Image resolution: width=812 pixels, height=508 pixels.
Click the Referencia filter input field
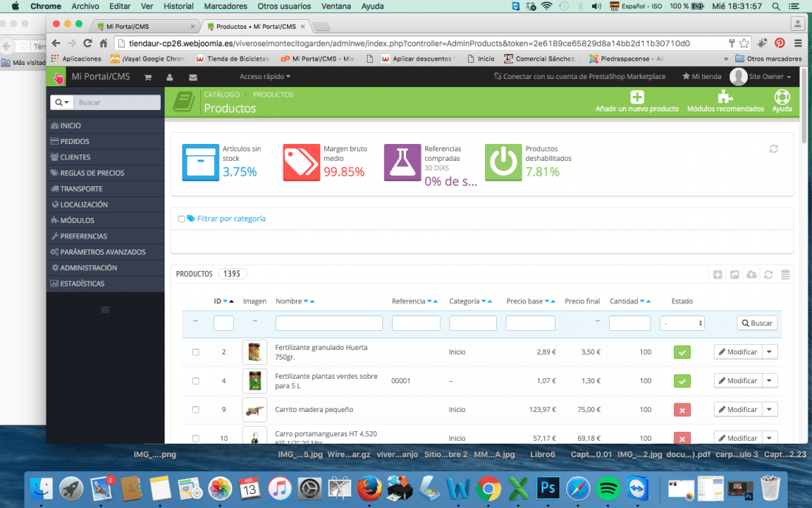[416, 323]
